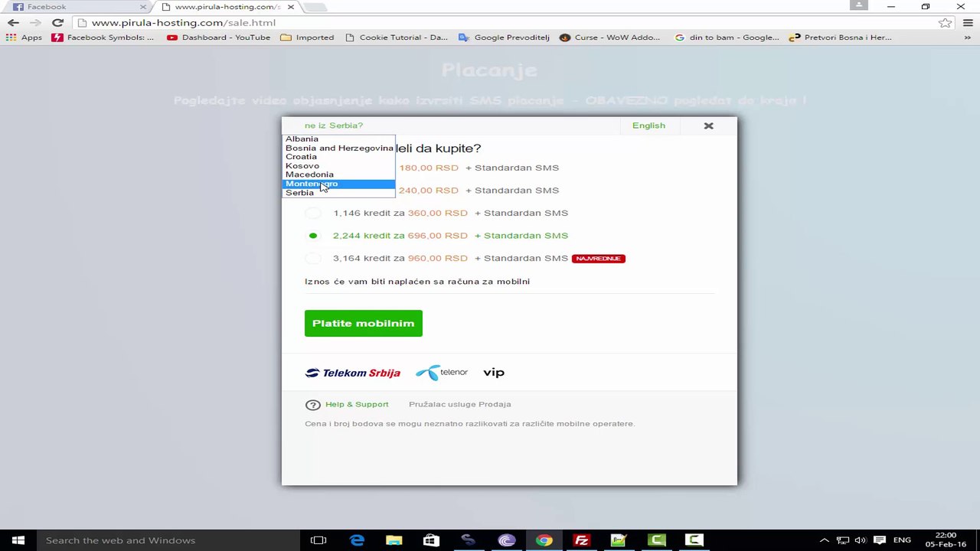The image size is (980, 551).
Task: Open the Help & Support link
Action: [357, 405]
